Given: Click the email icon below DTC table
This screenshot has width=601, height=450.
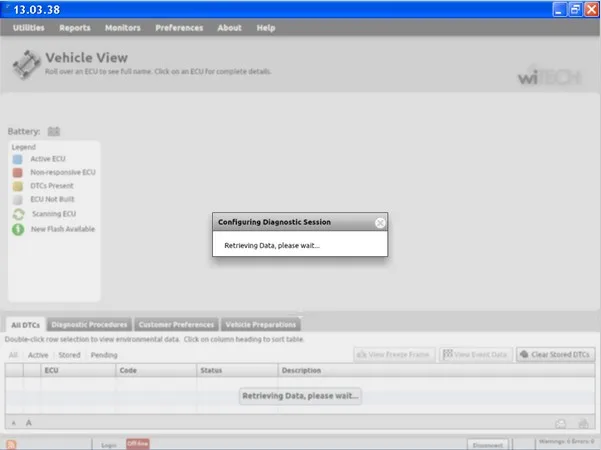Looking at the screenshot, I should tap(561, 424).
